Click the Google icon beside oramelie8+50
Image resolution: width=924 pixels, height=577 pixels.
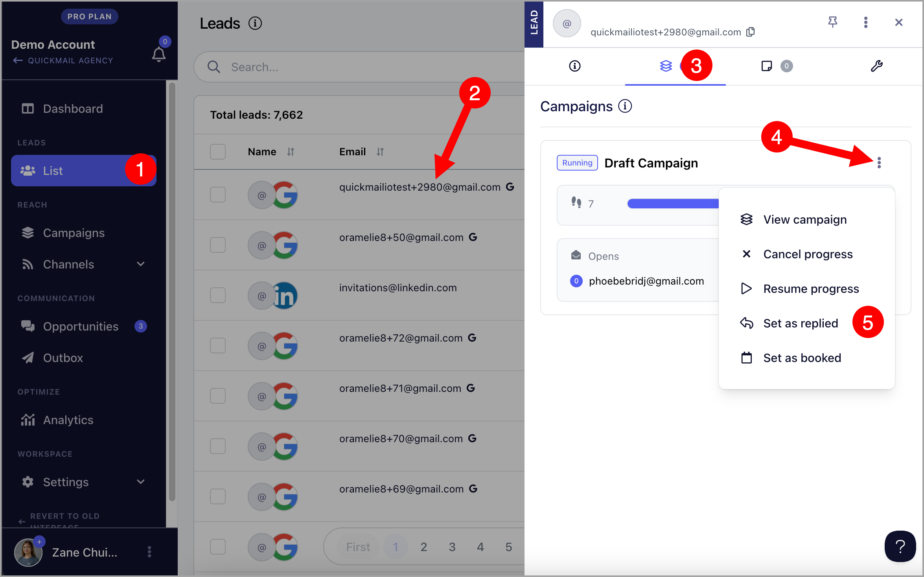tap(473, 237)
